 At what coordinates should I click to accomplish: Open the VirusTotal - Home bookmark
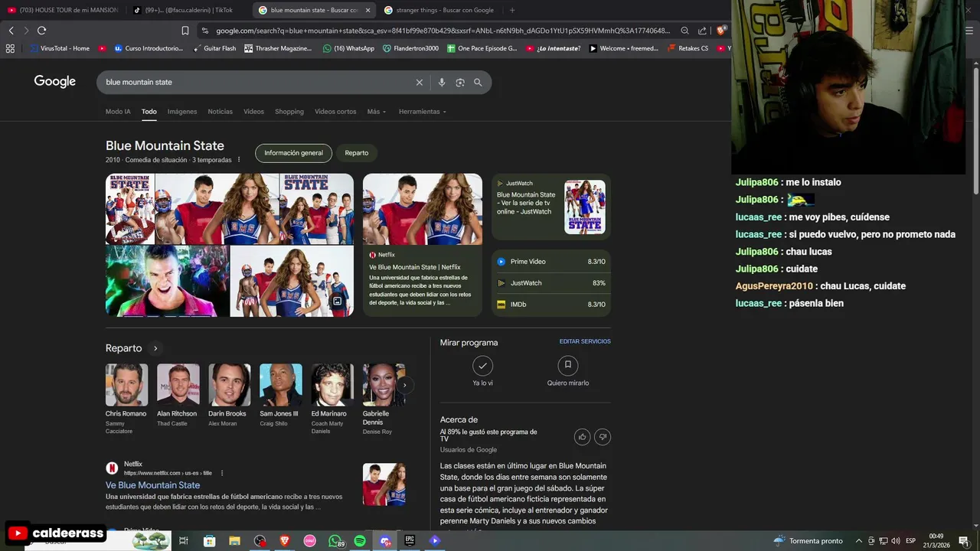[59, 48]
